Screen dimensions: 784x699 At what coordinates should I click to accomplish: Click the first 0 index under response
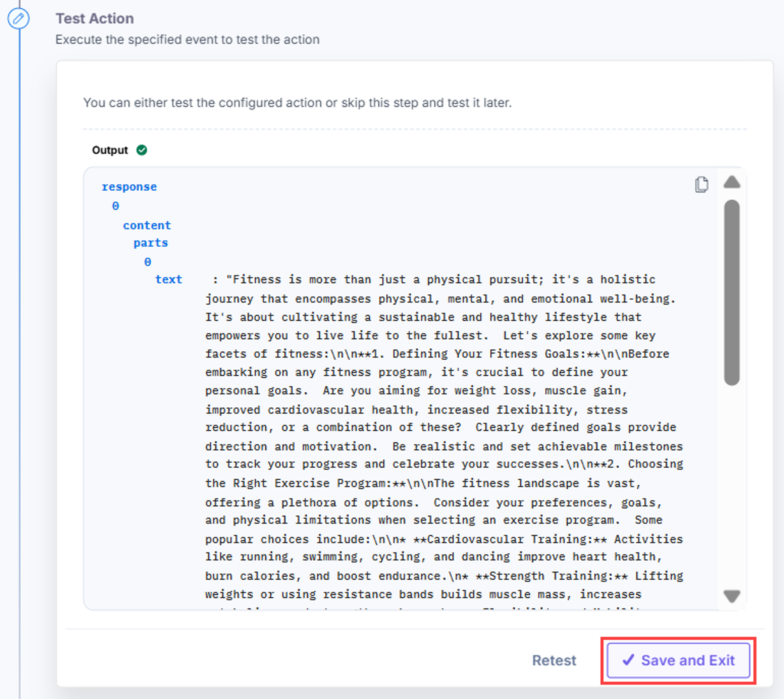(116, 206)
